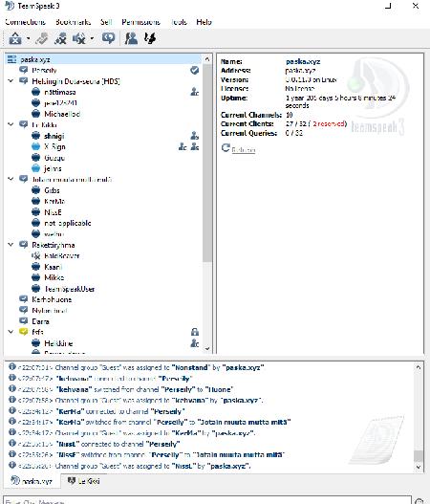Select user X-Sign
This screenshot has height=504, width=430.
click(x=54, y=147)
